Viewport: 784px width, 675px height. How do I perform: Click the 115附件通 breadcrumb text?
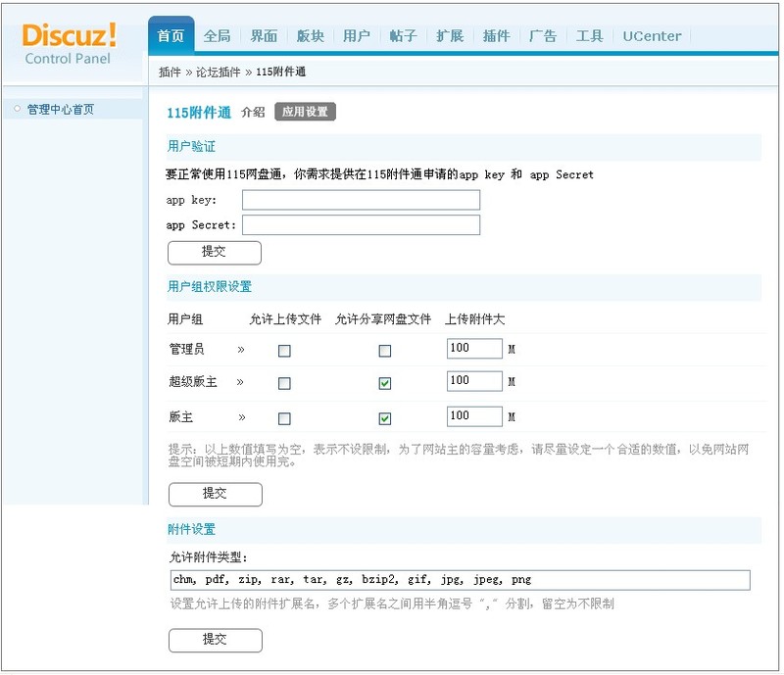[281, 72]
